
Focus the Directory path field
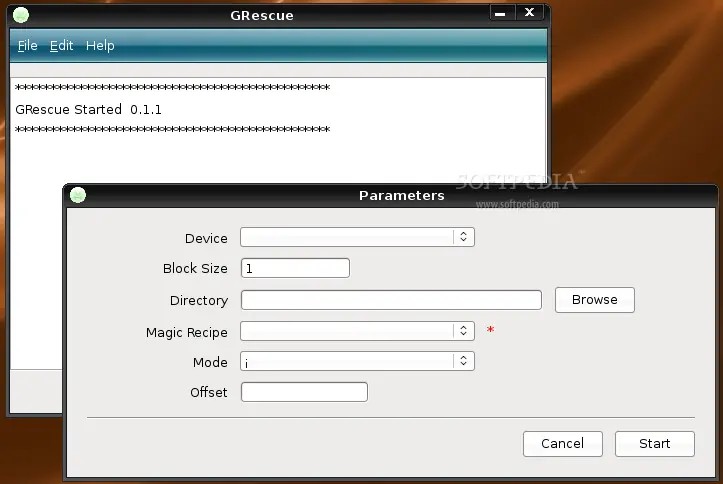(391, 300)
